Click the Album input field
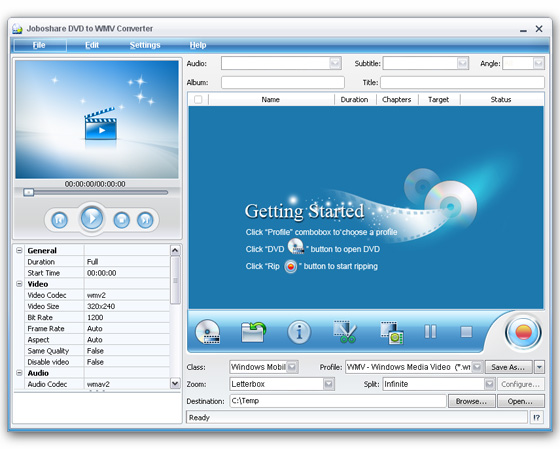The image size is (560, 449). tap(282, 82)
